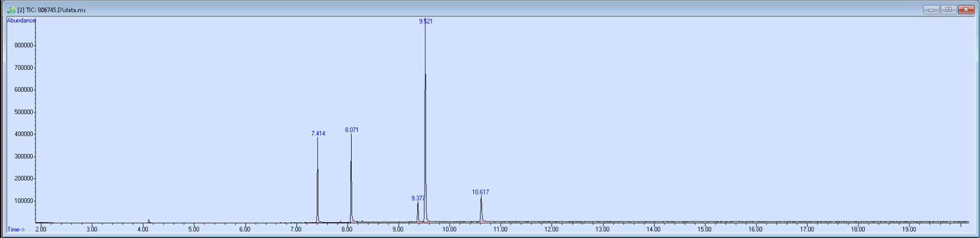This screenshot has width=980, height=238.
Task: Click the Abundance axis label
Action: coord(21,20)
